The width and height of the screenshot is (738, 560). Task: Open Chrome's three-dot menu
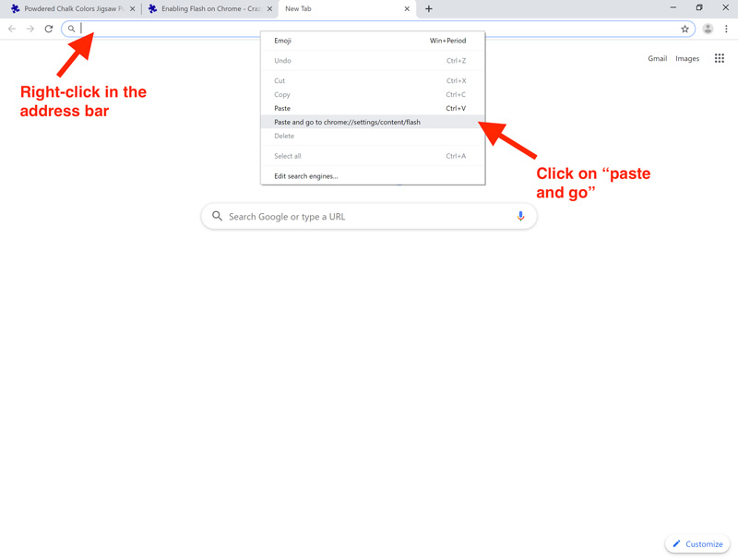pos(727,29)
